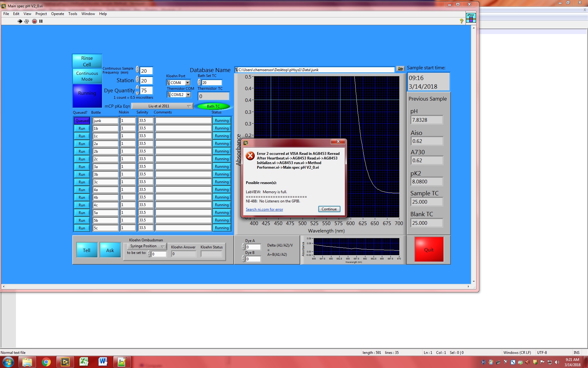
Task: Toggle Run for bottle 1c
Action: click(x=82, y=136)
